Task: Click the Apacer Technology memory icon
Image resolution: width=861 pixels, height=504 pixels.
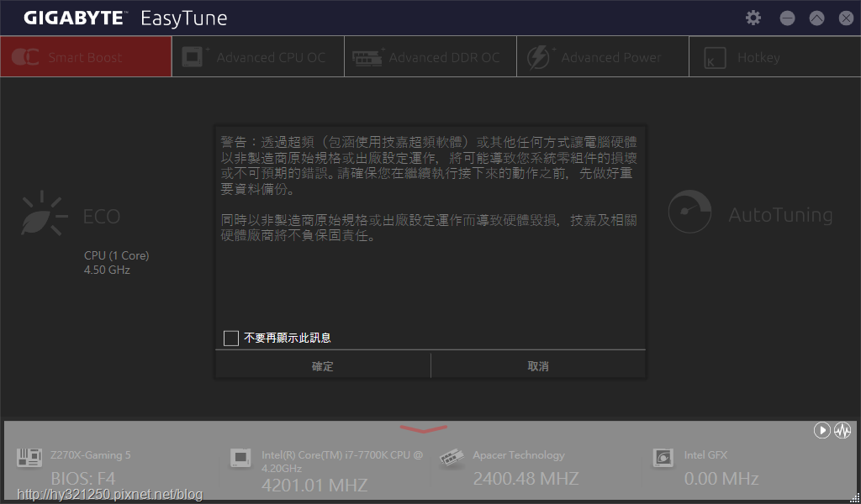Action: (x=452, y=458)
